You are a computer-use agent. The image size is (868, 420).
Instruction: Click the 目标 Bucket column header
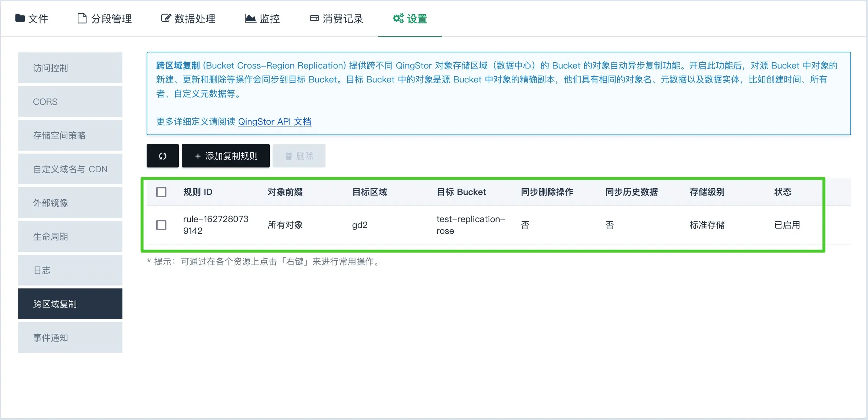pos(461,192)
